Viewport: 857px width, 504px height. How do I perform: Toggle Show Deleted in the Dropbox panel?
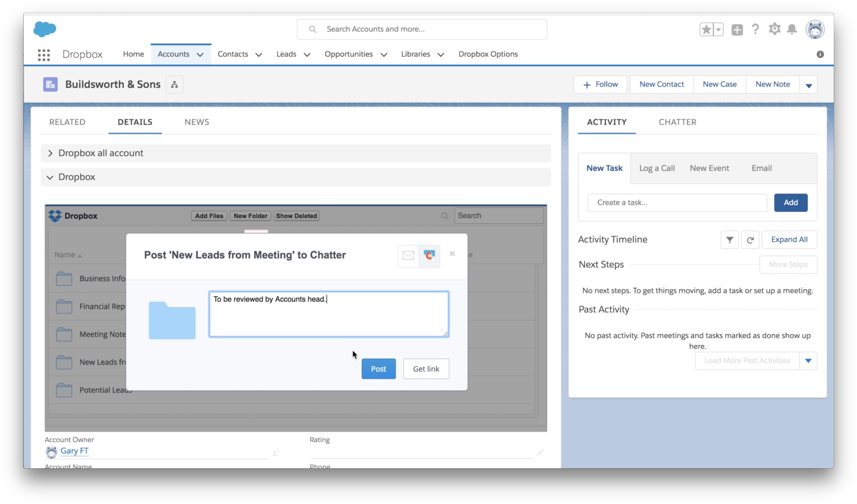pyautogui.click(x=296, y=216)
